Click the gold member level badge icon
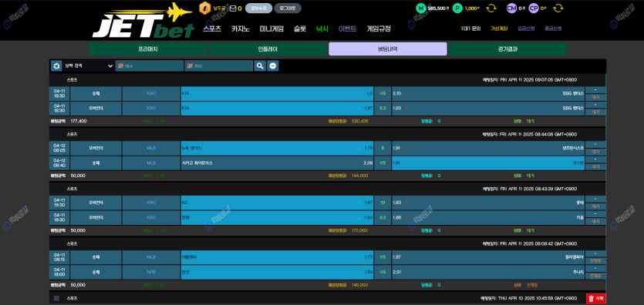The width and height of the screenshot is (644, 305). [x=204, y=8]
